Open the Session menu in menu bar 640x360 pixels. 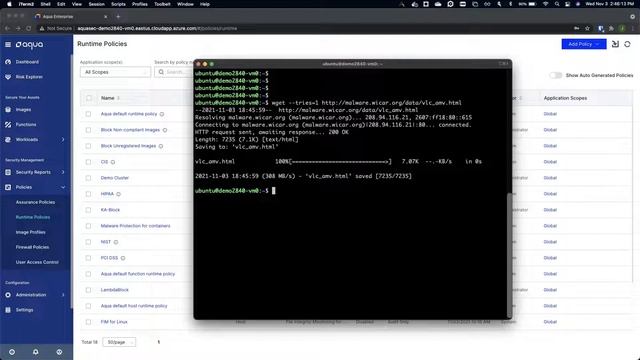[x=97, y=4]
